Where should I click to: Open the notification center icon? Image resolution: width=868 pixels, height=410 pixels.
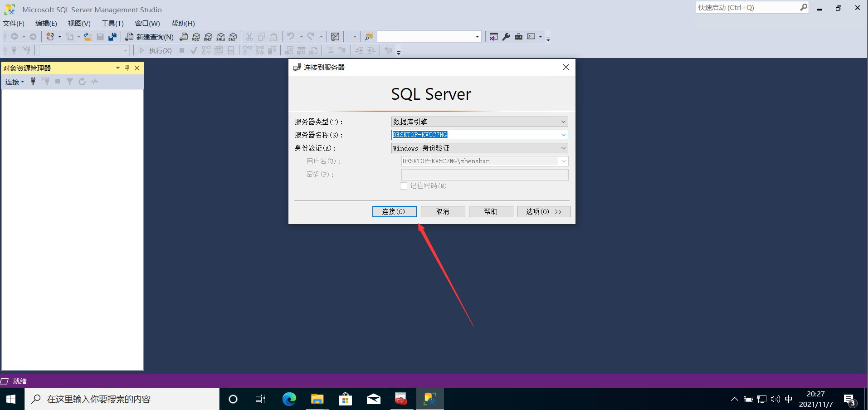pos(850,400)
